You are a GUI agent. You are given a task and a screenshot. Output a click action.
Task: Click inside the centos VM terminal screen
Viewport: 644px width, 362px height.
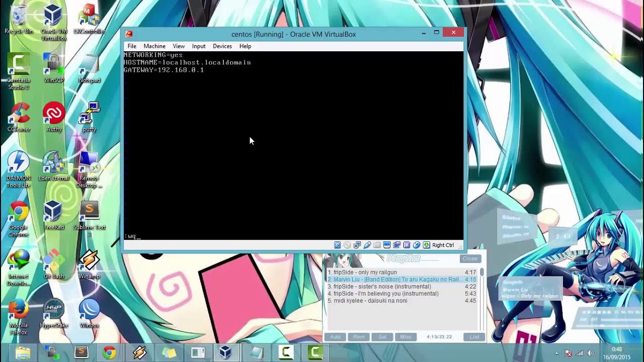point(293,146)
